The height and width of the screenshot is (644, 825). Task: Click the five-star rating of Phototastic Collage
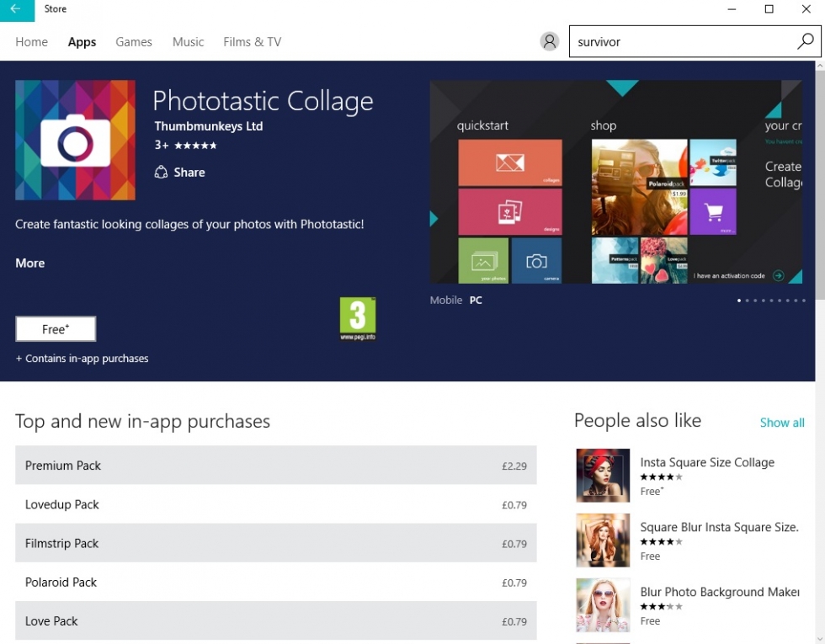tap(195, 146)
